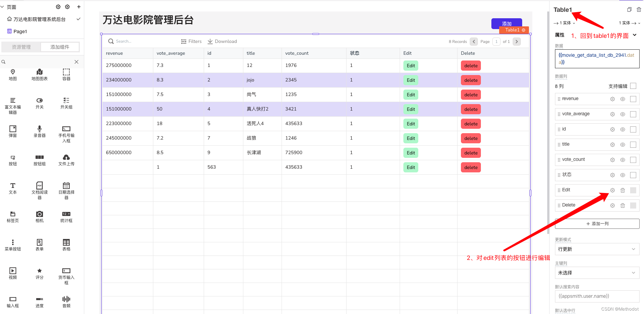644x314 pixels.
Task: Select the Video (视频) component
Action: pyautogui.click(x=13, y=273)
